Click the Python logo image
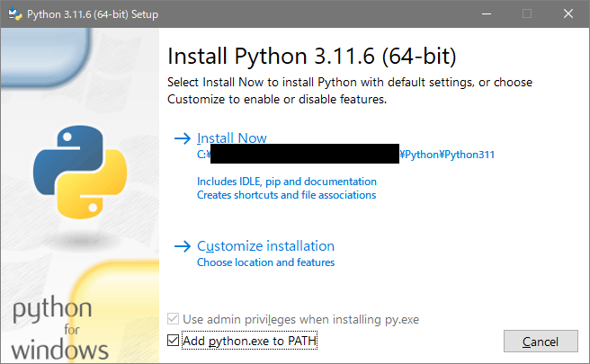This screenshot has height=364, width=590. point(80,172)
